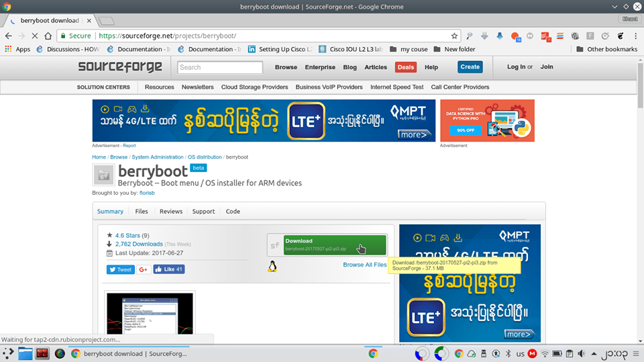
Task: Open the Articles menu item
Action: 376,67
